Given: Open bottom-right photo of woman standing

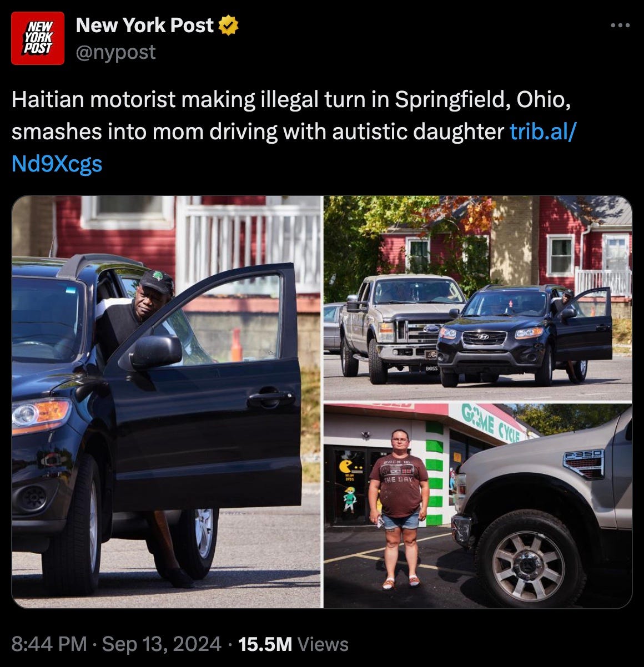Looking at the screenshot, I should coord(478,506).
